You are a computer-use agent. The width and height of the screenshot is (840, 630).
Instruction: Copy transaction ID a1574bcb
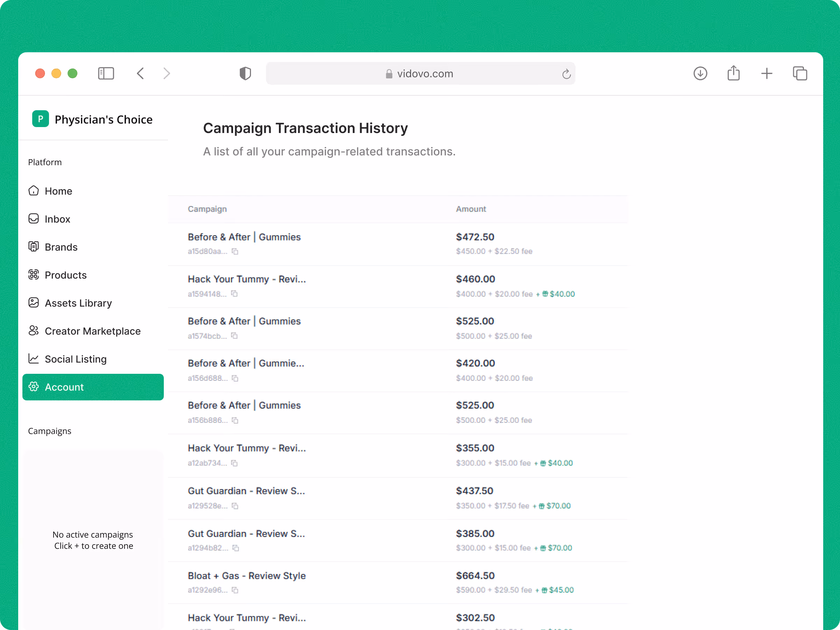(x=234, y=336)
